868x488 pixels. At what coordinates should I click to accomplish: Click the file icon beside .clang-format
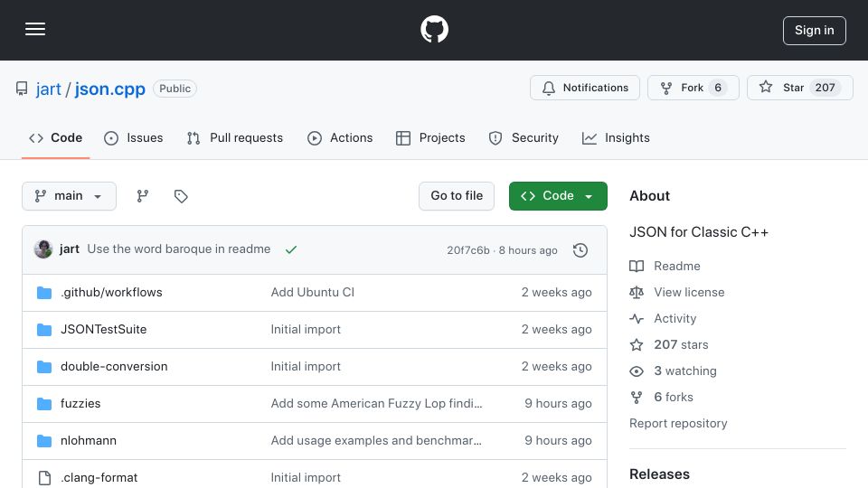pyautogui.click(x=44, y=477)
